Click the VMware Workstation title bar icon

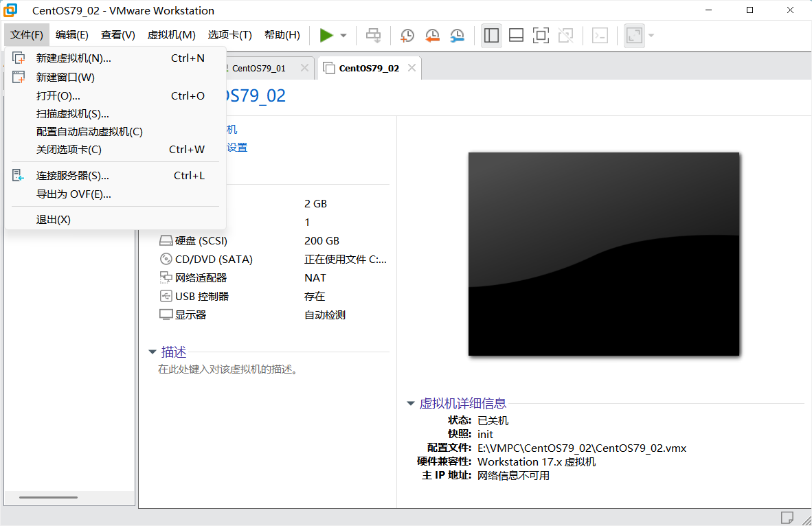10,10
